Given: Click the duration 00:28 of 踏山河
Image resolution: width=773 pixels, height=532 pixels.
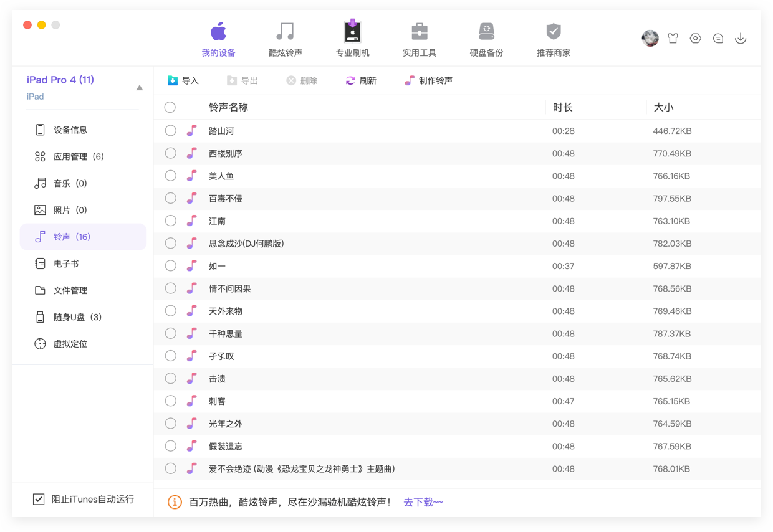Looking at the screenshot, I should (564, 131).
